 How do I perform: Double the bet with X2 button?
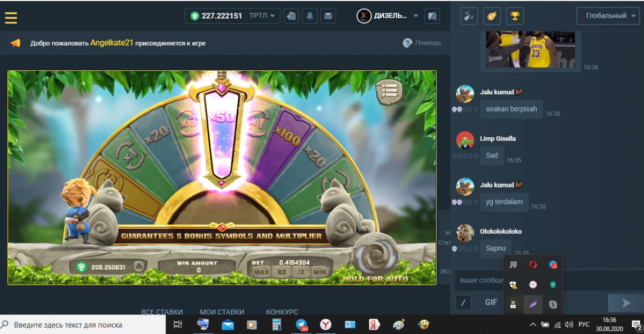281,272
